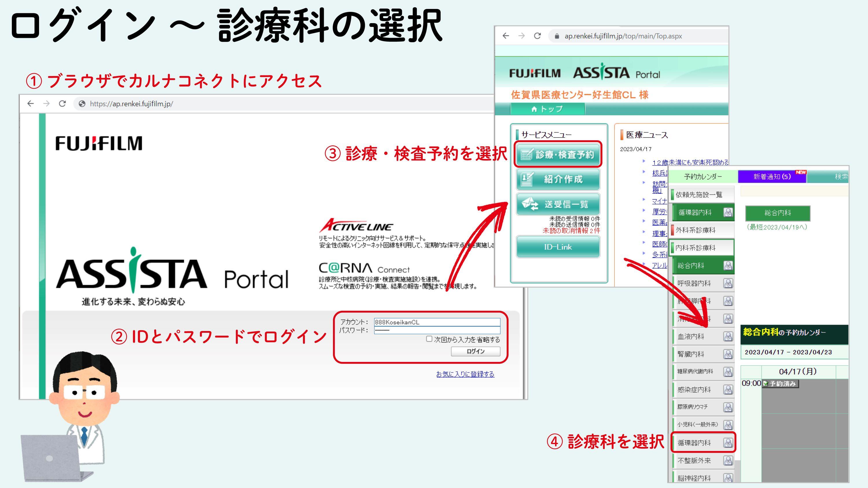
Task: Switch to the 予約カレンダー tab
Action: [x=703, y=176]
